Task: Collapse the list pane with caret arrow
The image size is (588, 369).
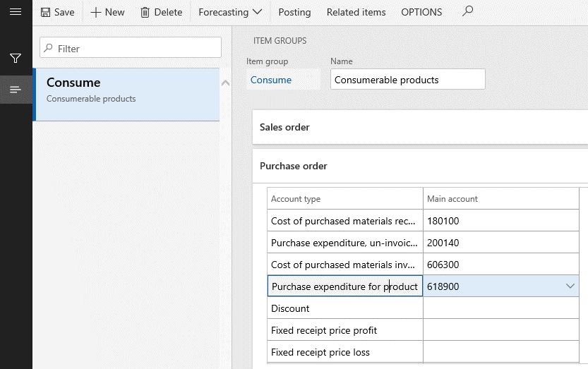Action: [225, 83]
